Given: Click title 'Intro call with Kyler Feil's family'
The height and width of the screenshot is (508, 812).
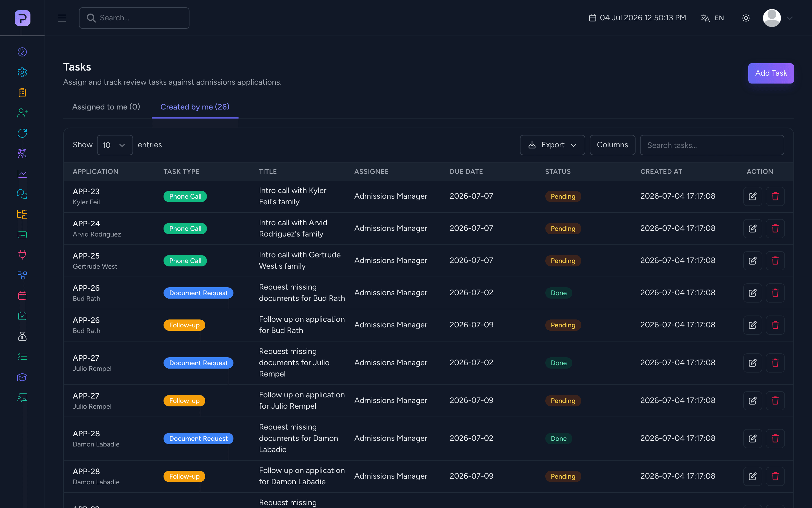Looking at the screenshot, I should (x=293, y=196).
